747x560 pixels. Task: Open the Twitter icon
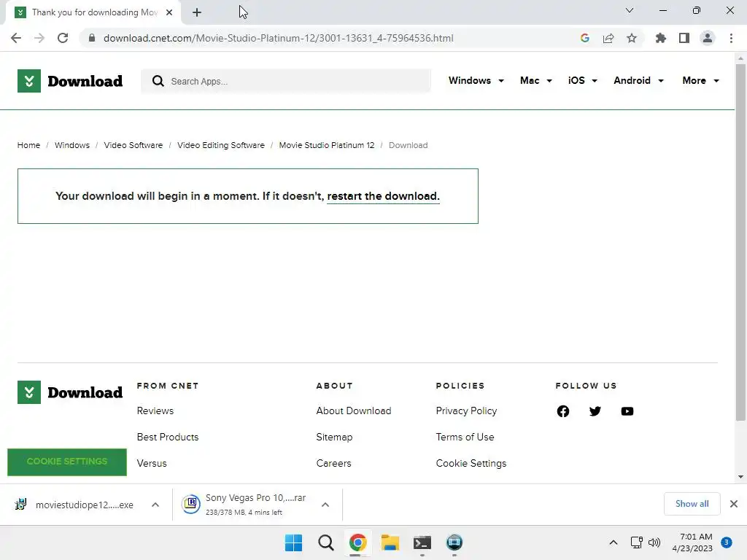click(x=595, y=411)
